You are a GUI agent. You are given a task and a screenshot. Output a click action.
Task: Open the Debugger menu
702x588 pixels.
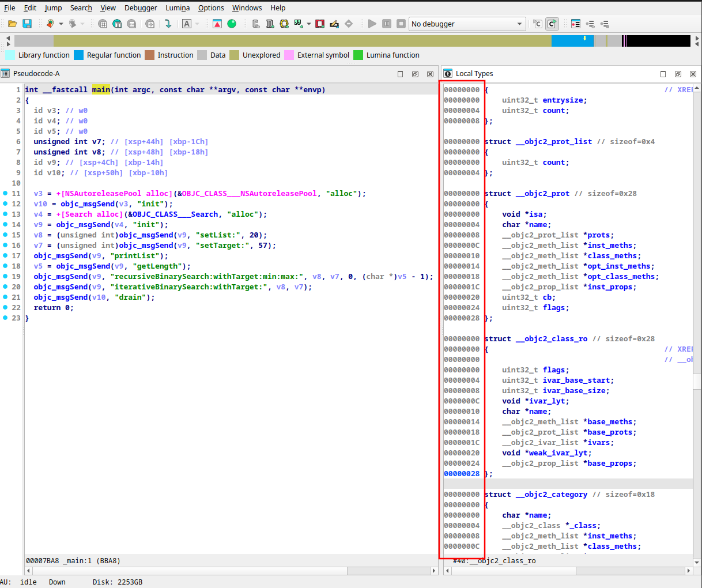[x=141, y=7]
